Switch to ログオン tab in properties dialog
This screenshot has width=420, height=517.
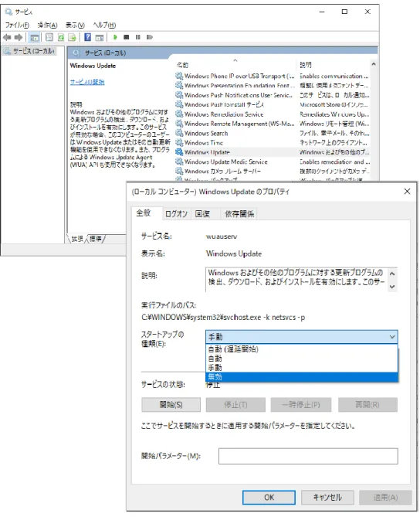click(x=176, y=214)
